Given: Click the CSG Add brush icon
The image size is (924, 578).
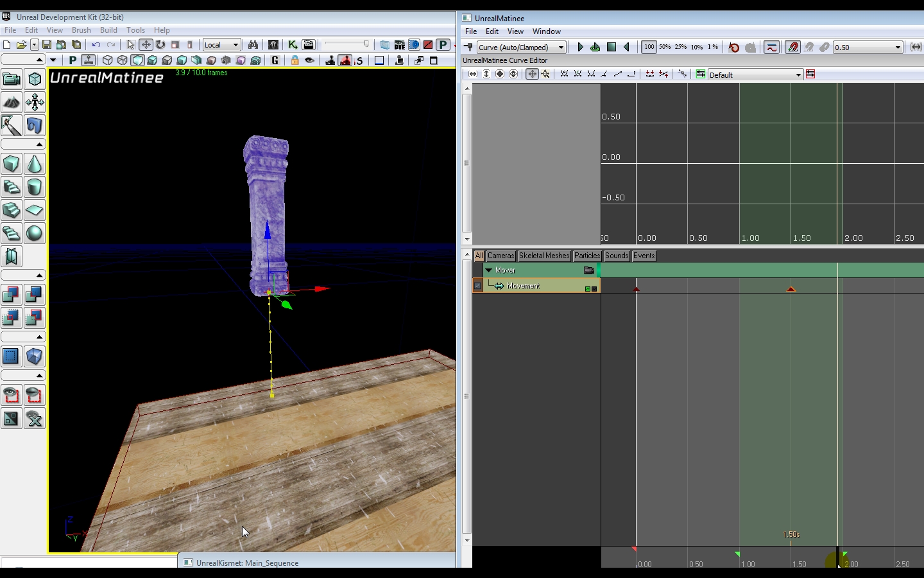Looking at the screenshot, I should coord(12,295).
